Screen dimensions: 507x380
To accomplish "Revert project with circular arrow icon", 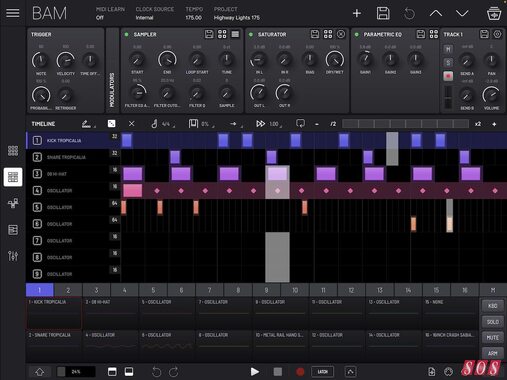I will tap(409, 14).
